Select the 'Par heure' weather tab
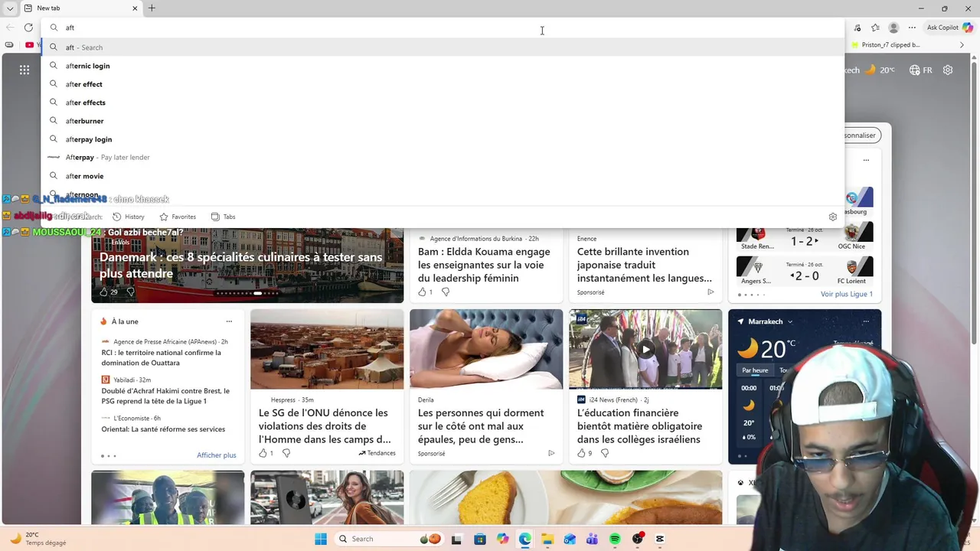 tap(755, 370)
